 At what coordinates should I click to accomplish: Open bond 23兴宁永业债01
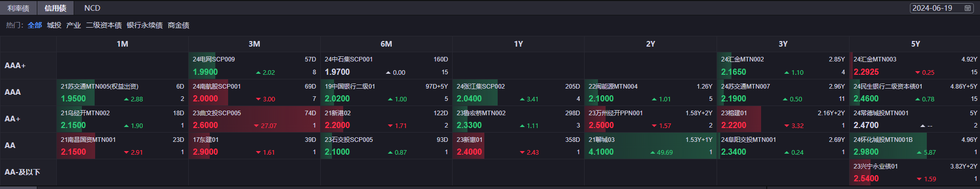[x=875, y=166]
